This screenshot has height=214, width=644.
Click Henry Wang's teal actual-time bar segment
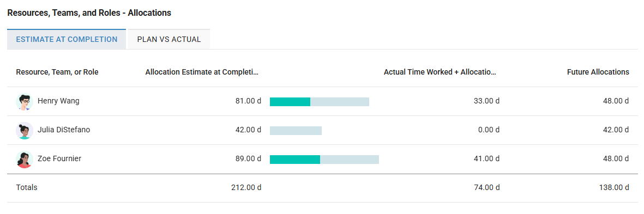(x=290, y=102)
